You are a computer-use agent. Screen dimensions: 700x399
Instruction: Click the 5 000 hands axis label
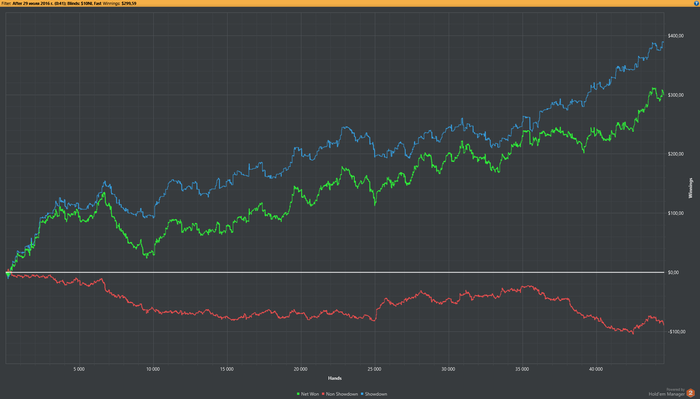(x=79, y=369)
